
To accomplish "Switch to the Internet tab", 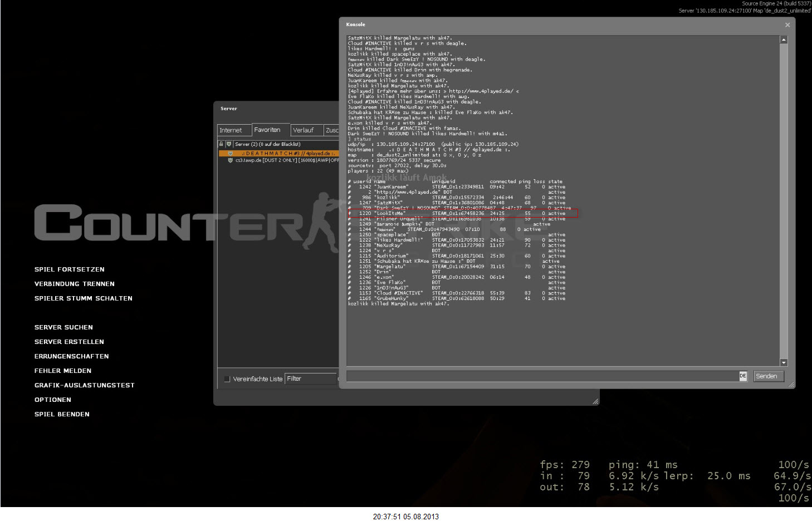I will tap(234, 130).
